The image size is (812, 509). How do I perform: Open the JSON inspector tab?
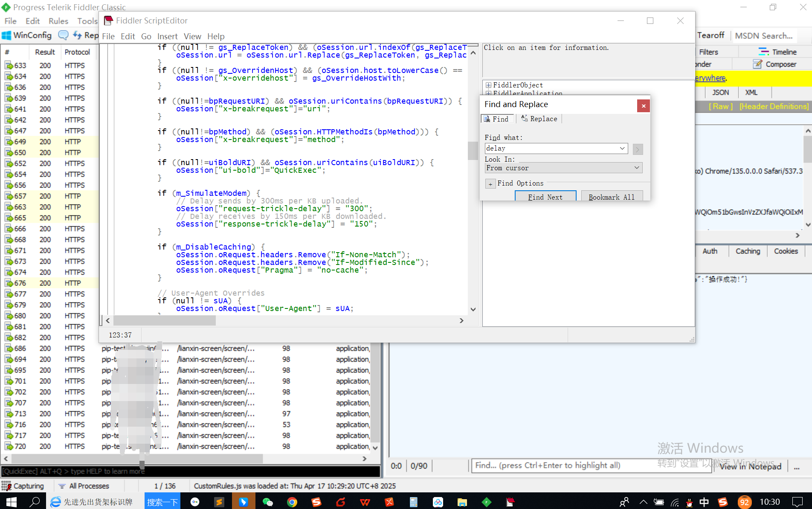pyautogui.click(x=720, y=93)
